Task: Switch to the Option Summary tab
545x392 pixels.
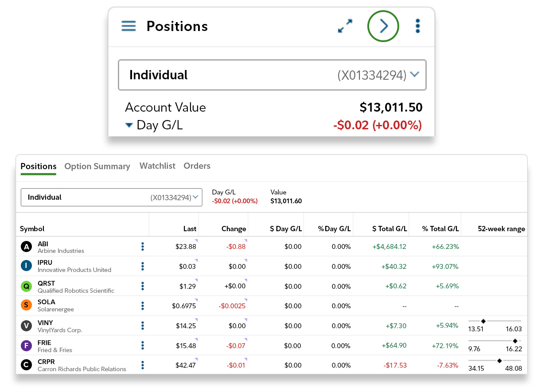Action: (97, 167)
